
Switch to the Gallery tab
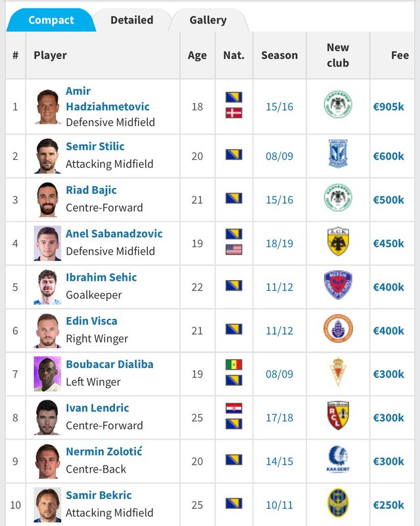208,20
